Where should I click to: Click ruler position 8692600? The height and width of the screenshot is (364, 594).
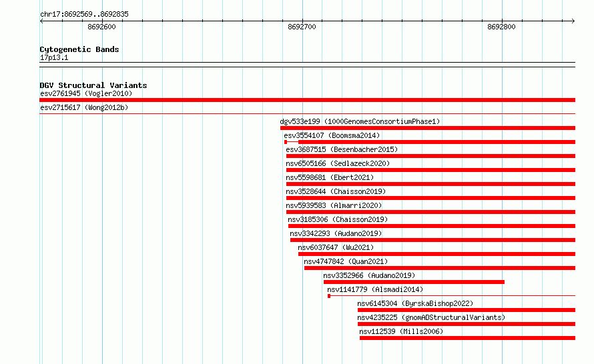pyautogui.click(x=101, y=27)
